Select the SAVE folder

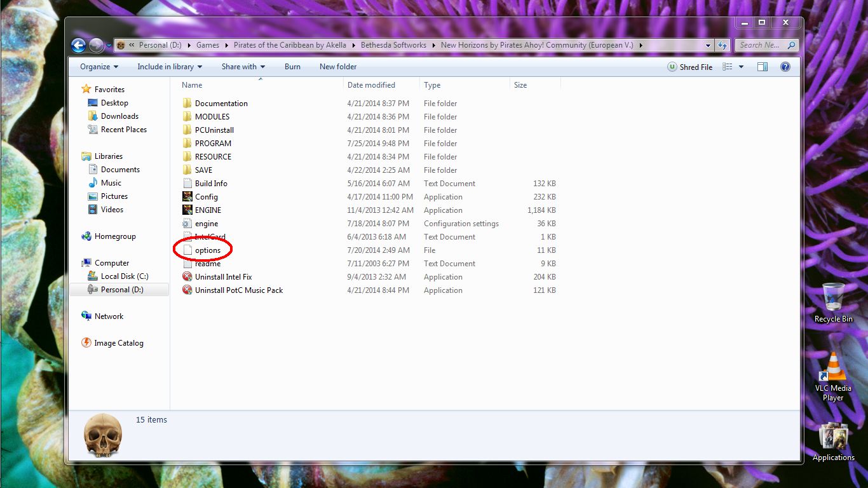pyautogui.click(x=203, y=170)
